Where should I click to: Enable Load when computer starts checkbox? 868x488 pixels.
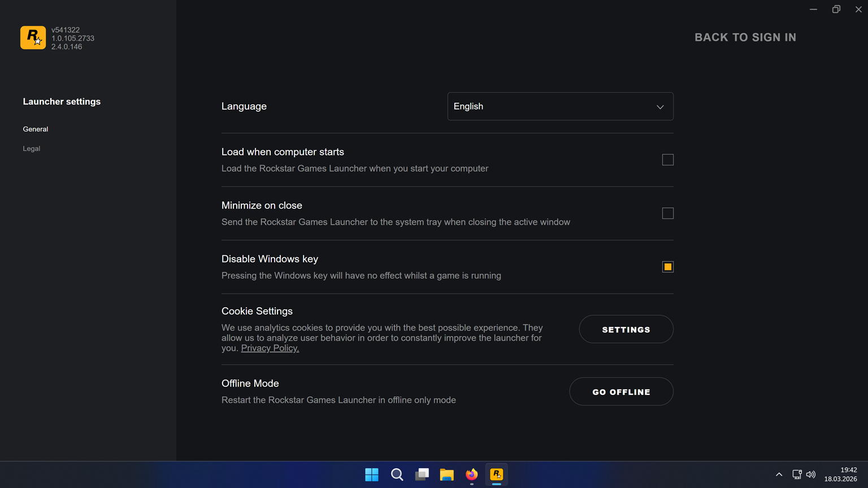[x=668, y=160]
